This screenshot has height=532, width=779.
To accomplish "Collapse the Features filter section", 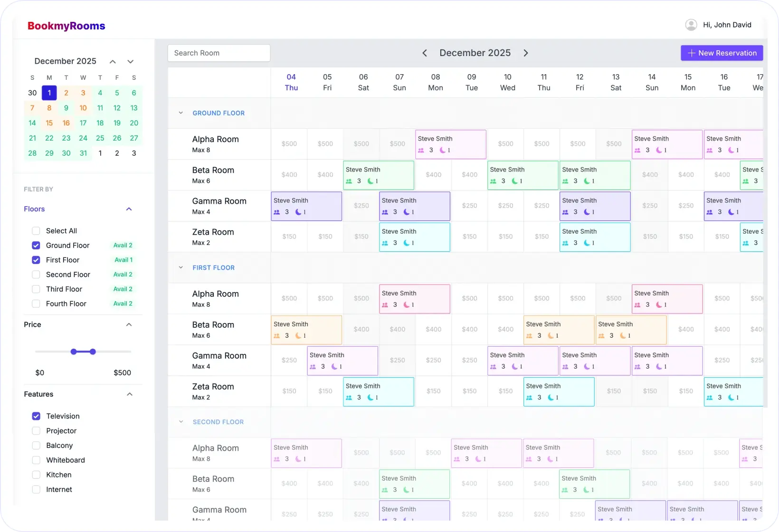I will pyautogui.click(x=129, y=394).
